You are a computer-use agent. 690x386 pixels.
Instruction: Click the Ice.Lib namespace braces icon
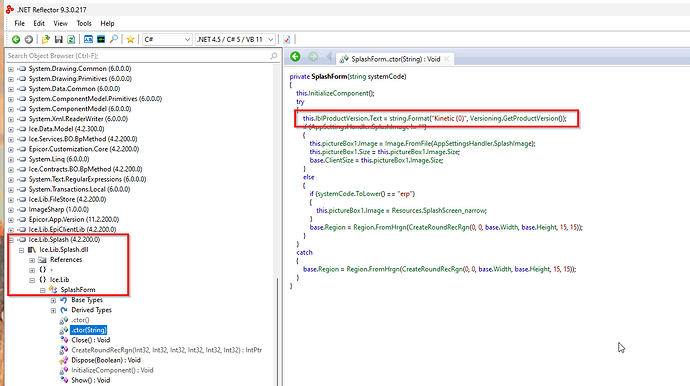(x=43, y=279)
